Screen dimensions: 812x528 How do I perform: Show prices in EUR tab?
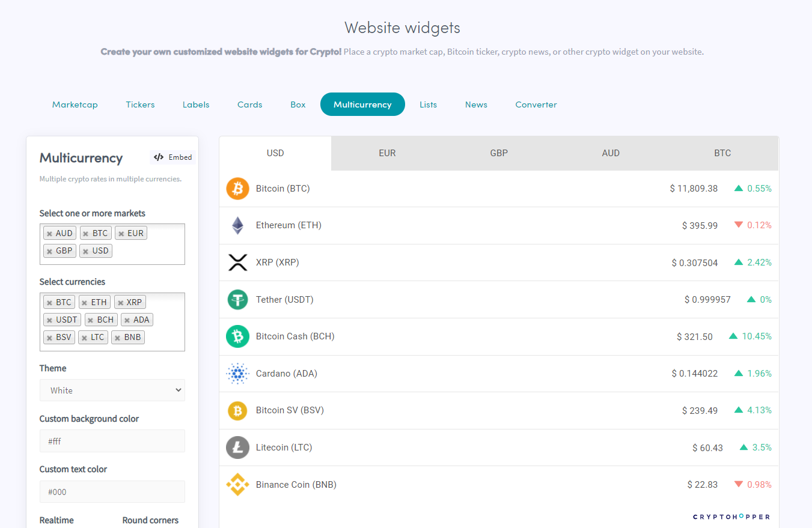coord(387,153)
